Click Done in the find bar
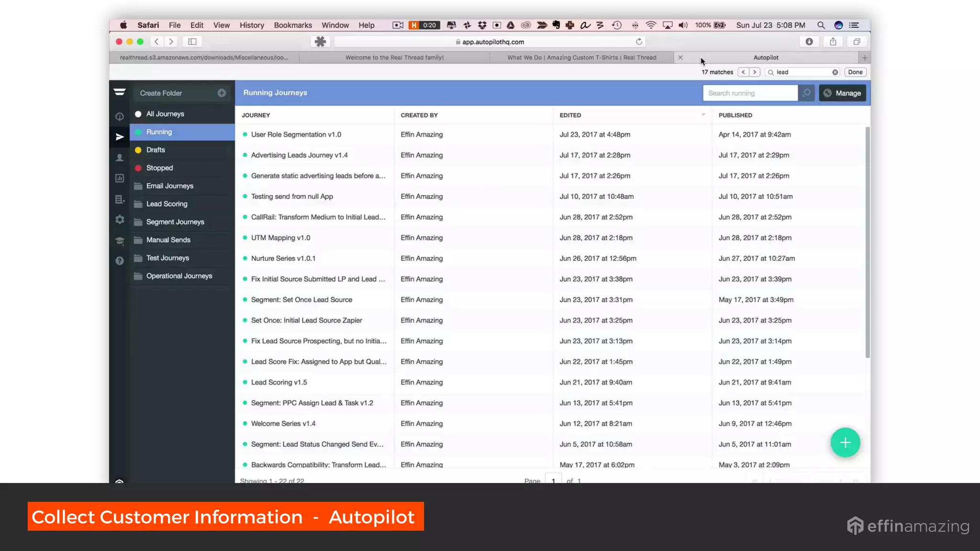 click(x=855, y=72)
